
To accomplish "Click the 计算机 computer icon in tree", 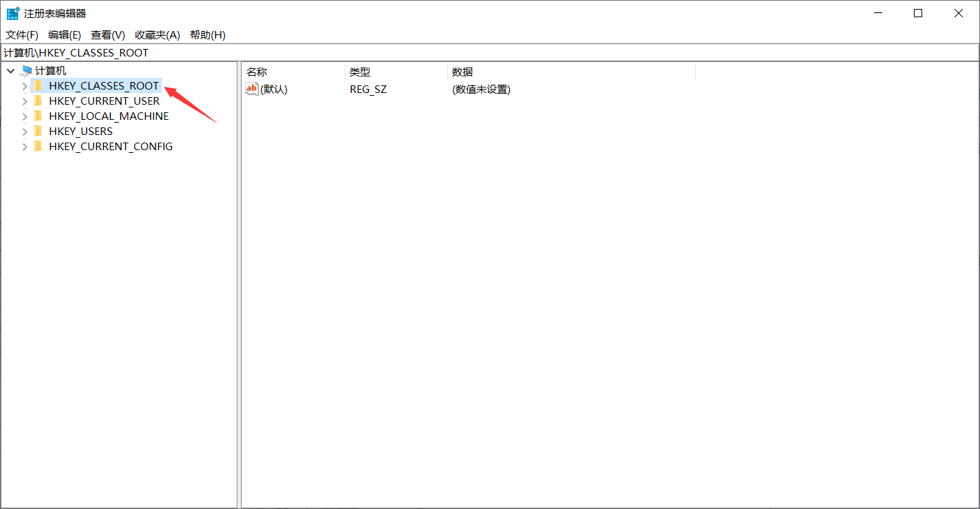I will coord(27,70).
